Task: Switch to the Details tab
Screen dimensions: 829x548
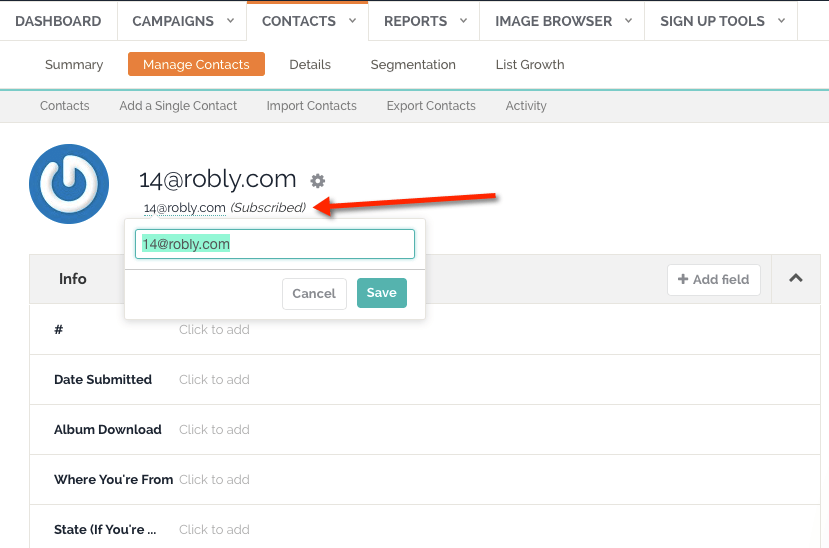Action: (x=310, y=64)
